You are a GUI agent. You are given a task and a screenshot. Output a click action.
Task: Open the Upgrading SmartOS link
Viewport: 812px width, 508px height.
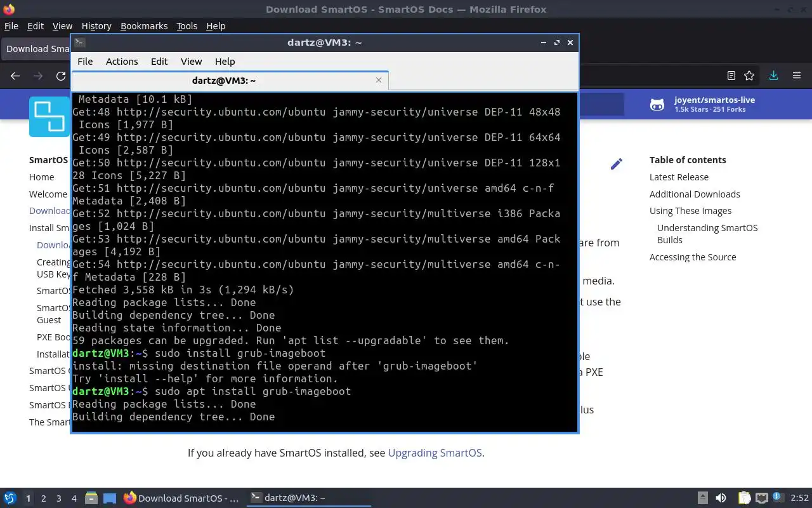[435, 453]
